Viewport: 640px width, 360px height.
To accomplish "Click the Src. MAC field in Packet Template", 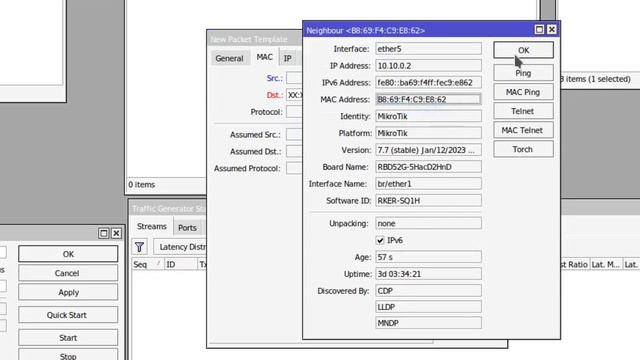I will pos(294,78).
